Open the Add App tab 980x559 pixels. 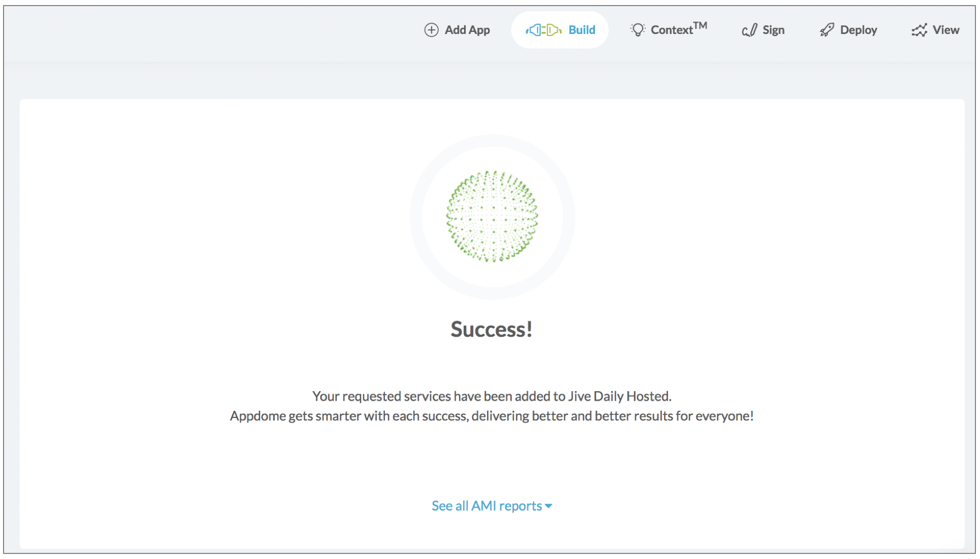457,30
